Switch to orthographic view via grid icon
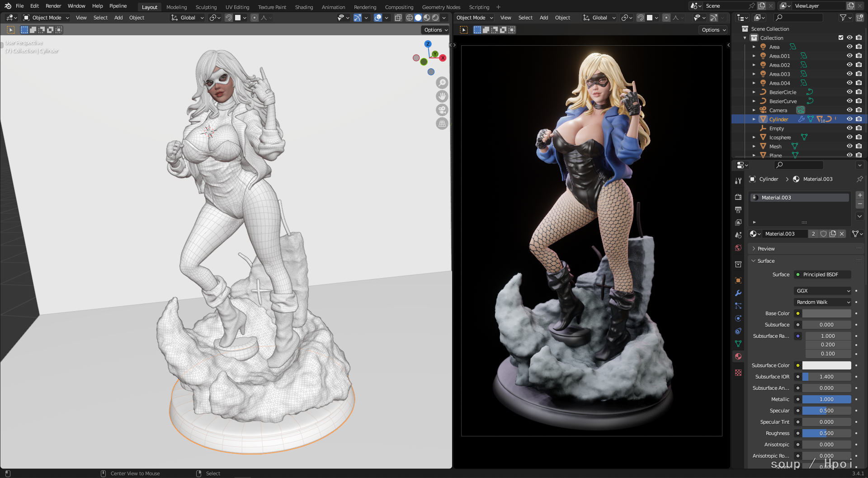 point(442,123)
